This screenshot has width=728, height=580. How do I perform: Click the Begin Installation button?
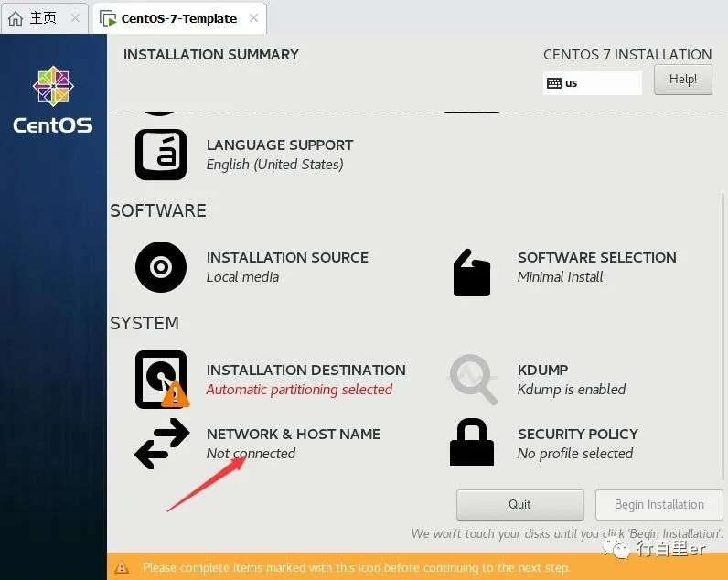coord(659,504)
